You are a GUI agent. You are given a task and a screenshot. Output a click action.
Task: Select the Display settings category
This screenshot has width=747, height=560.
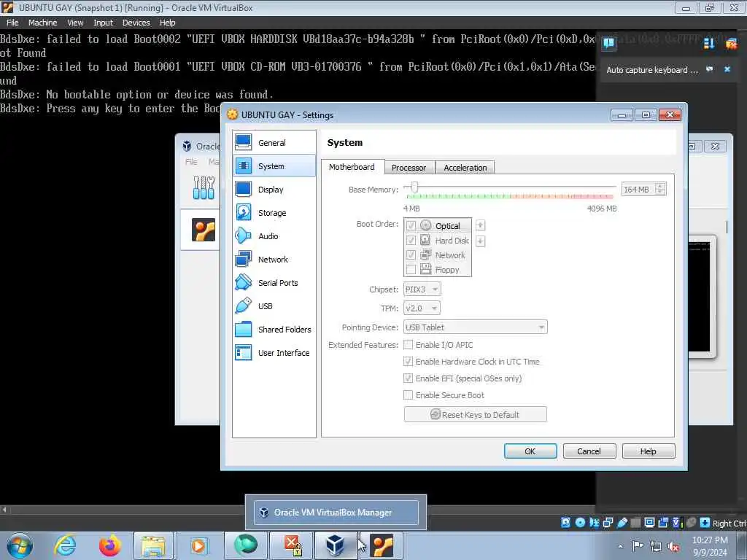274,189
